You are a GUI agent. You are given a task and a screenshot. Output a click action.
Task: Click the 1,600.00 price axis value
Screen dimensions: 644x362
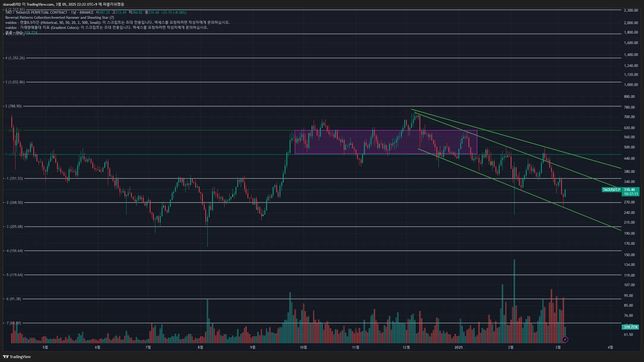click(631, 43)
